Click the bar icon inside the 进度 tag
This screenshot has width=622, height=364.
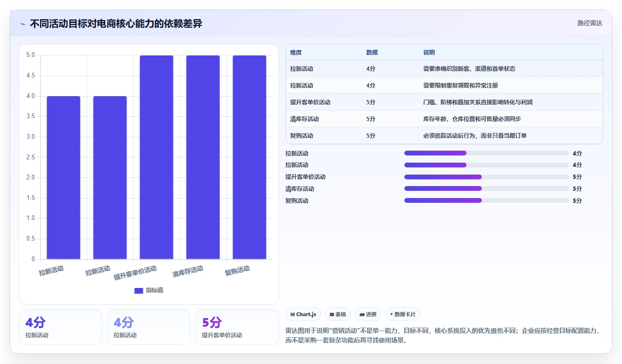(x=362, y=314)
